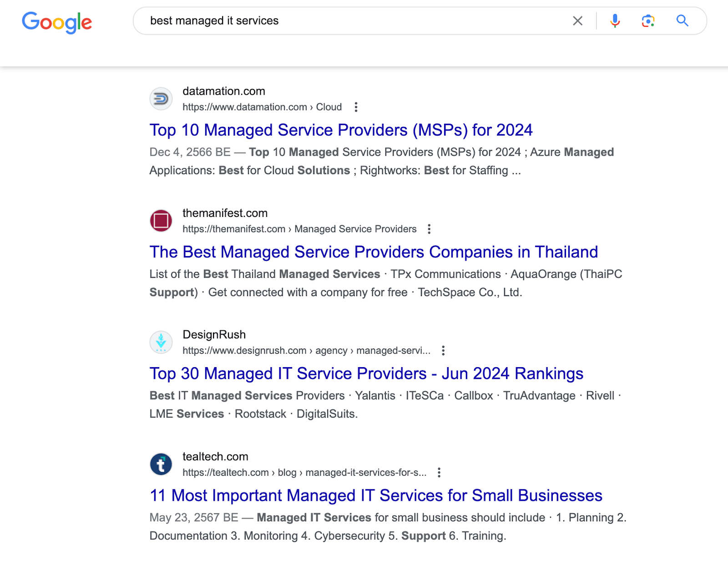Viewport: 728px width, 565px height.
Task: Click the snippet text 'TechSpace Co., Ltd.'
Action: pyautogui.click(x=470, y=292)
